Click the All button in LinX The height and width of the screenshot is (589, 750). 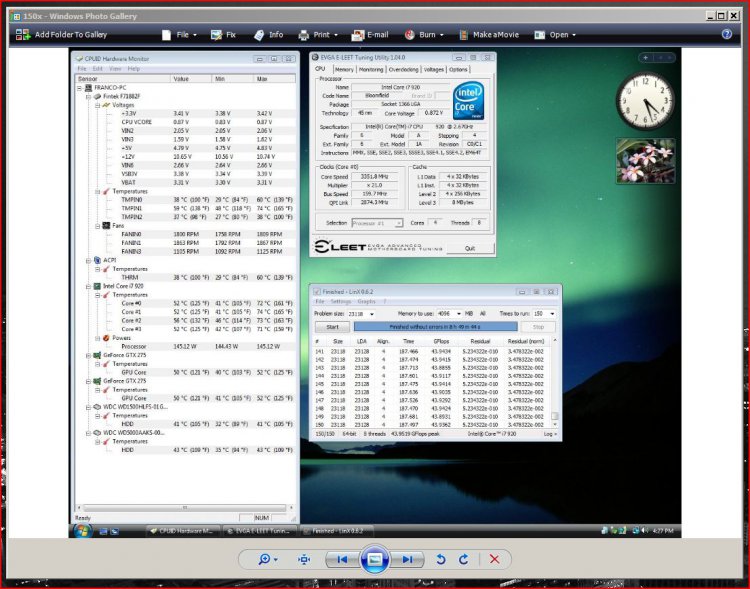click(482, 314)
